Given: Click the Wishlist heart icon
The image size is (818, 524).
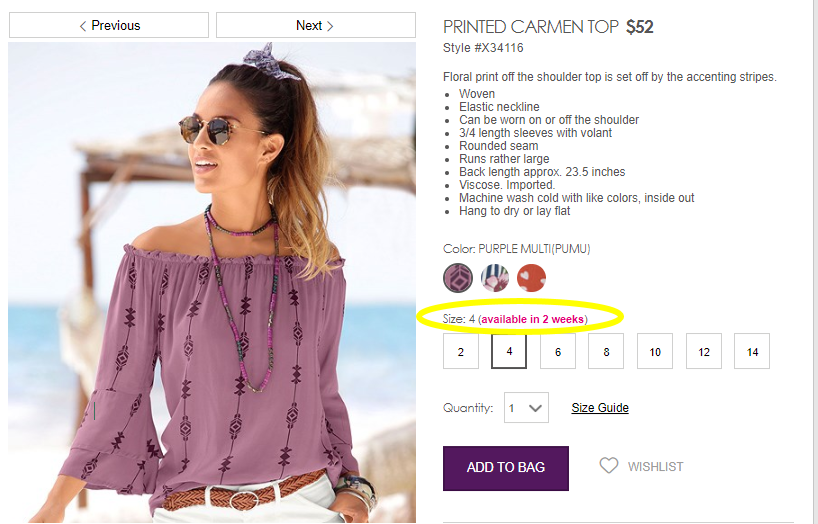Looking at the screenshot, I should pyautogui.click(x=608, y=466).
